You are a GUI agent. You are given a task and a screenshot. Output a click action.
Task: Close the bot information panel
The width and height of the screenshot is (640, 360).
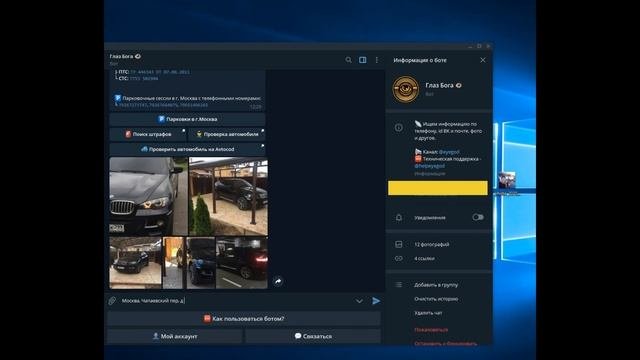click(483, 60)
